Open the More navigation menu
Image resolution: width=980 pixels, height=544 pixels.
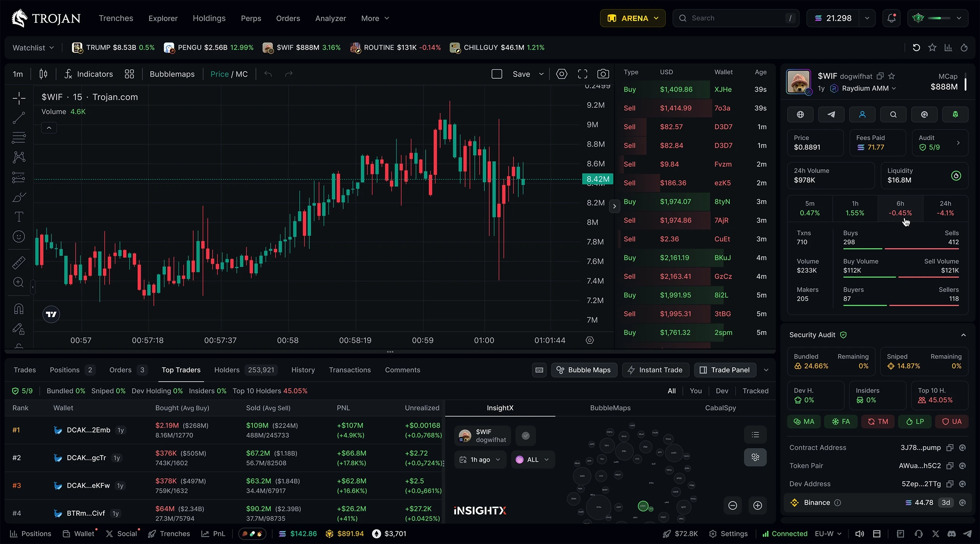click(374, 18)
